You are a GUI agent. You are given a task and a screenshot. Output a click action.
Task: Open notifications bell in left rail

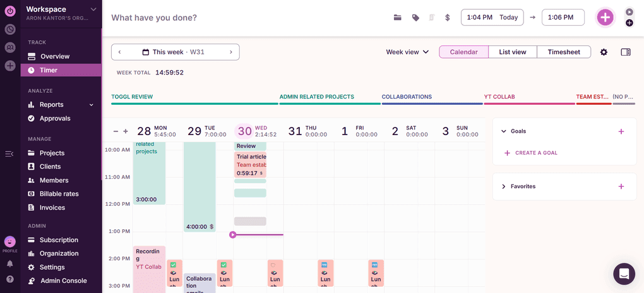click(10, 264)
